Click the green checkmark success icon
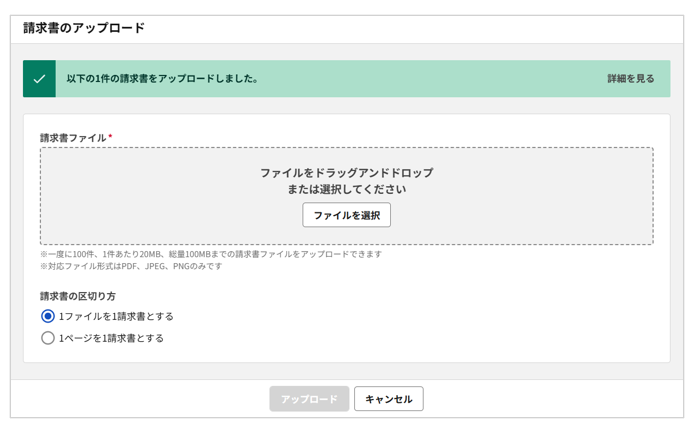Image resolution: width=694 pixels, height=430 pixels. click(x=39, y=79)
